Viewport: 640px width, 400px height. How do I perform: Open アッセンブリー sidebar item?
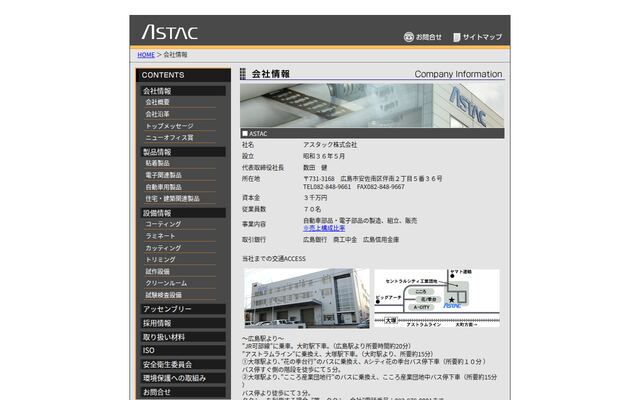183,309
